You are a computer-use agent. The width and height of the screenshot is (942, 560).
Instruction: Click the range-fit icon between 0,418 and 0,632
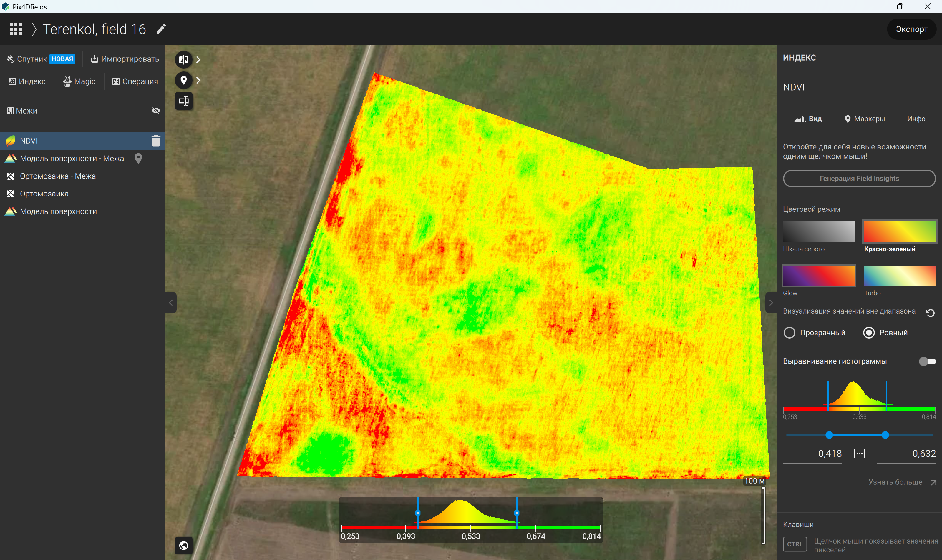tap(859, 453)
